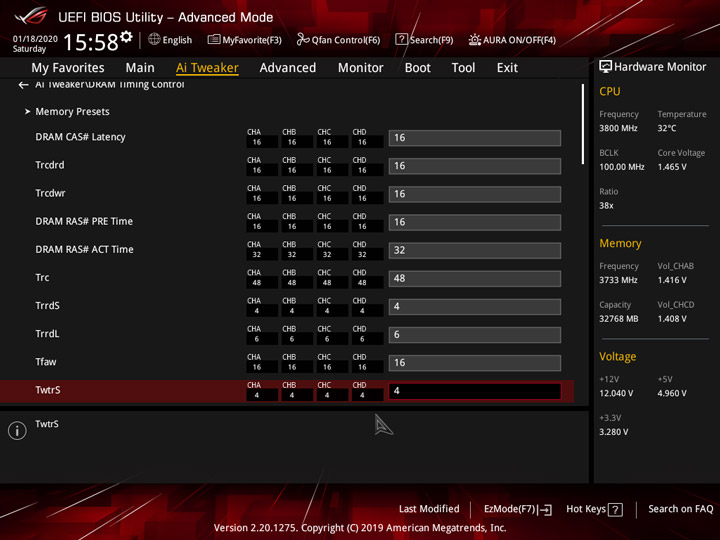Open the Tool tab
Screen dimensions: 720x540
tap(463, 68)
